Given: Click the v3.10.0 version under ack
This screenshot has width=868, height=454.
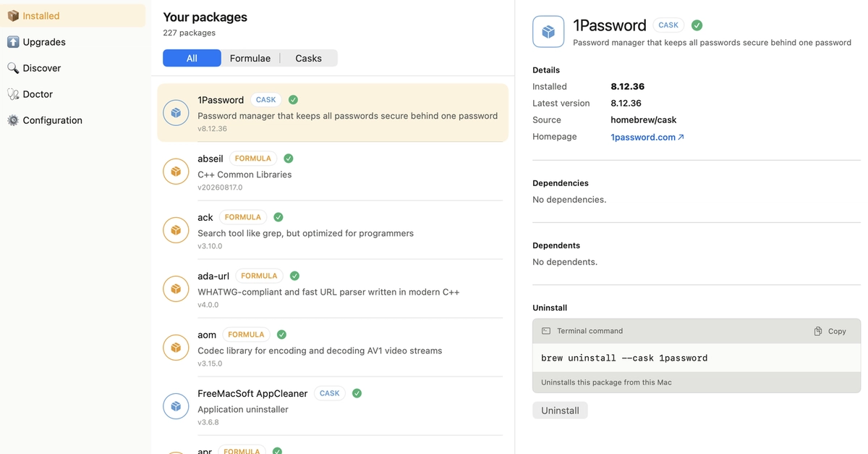Looking at the screenshot, I should [210, 246].
